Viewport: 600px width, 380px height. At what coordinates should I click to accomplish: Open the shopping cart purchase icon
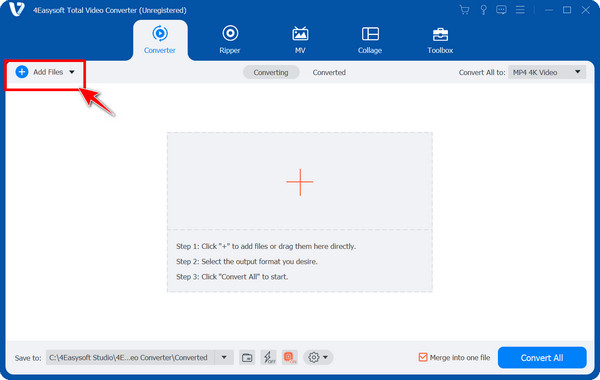pos(464,10)
